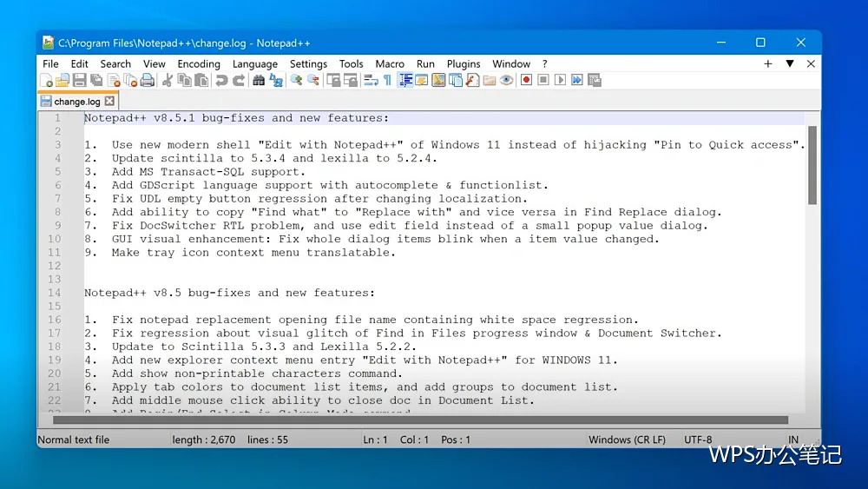Toggle synchronized horizontal scrolling

tap(351, 80)
